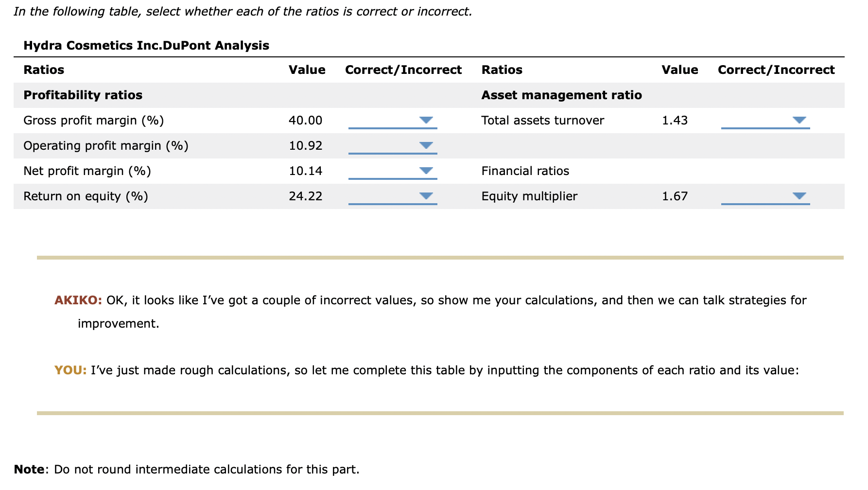Click the AKIKO dialogue label
Viewport: 868px width, 490px height.
(77, 300)
